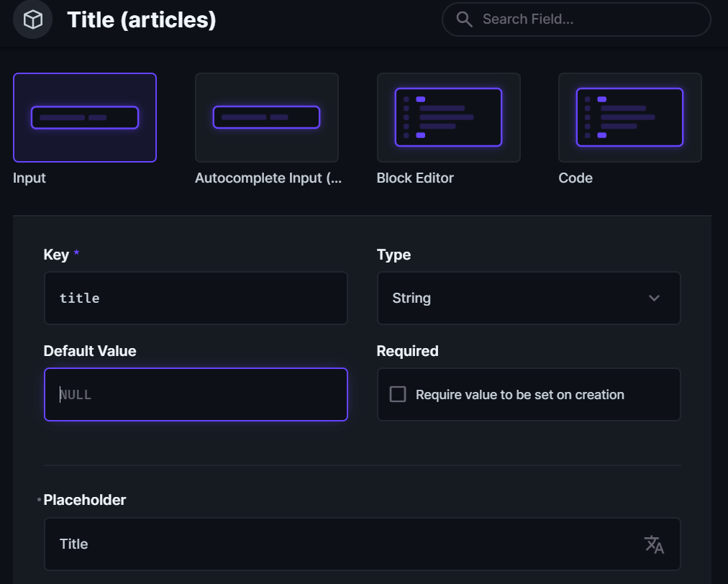Enable Require value to be set checkbox
Image resolution: width=728 pixels, height=584 pixels.
398,394
